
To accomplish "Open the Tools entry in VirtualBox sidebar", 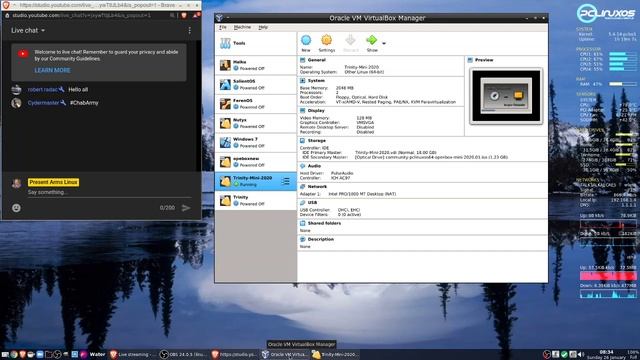I will (x=256, y=43).
